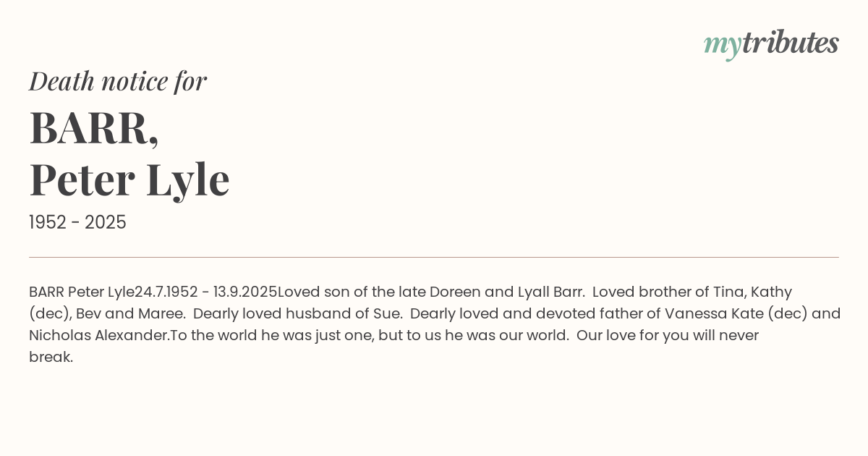This screenshot has width=868, height=456.
Task: Click the final word "break."
Action: pos(51,358)
